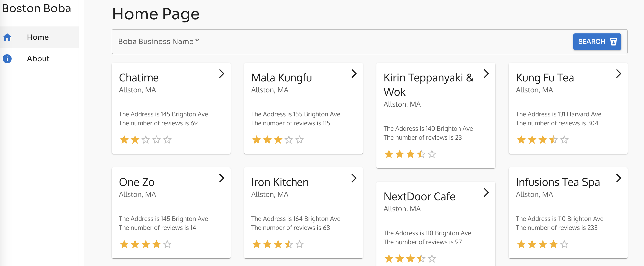Open Kung Fu Tea chevron arrow
The height and width of the screenshot is (266, 644).
click(x=618, y=74)
